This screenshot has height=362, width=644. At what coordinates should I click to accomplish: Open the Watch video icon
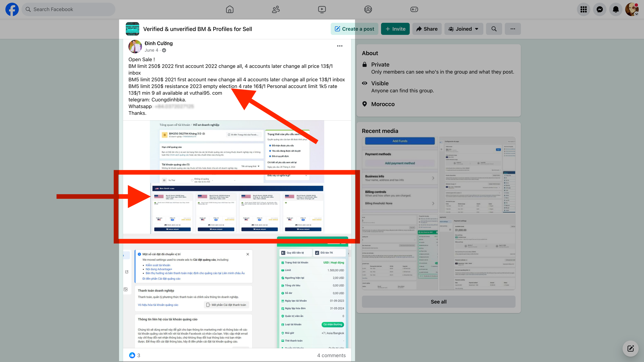[x=322, y=9]
